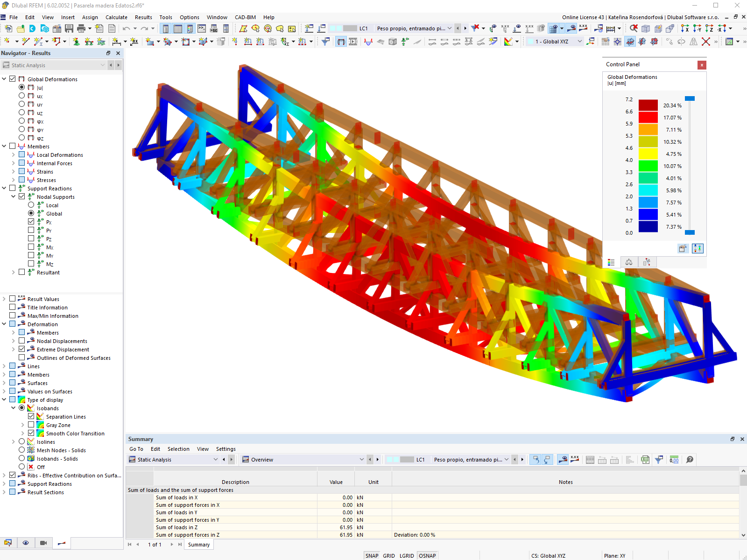747x560 pixels.
Task: Check the Members results checkbox
Action: click(13, 146)
